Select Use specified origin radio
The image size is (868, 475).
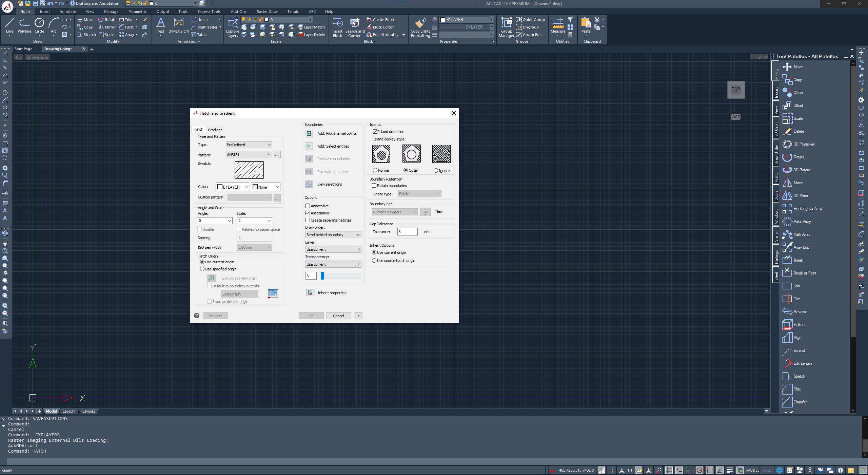click(202, 269)
